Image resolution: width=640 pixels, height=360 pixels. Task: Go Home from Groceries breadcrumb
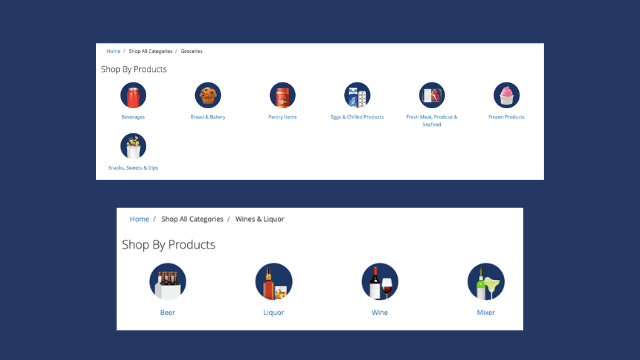click(113, 51)
